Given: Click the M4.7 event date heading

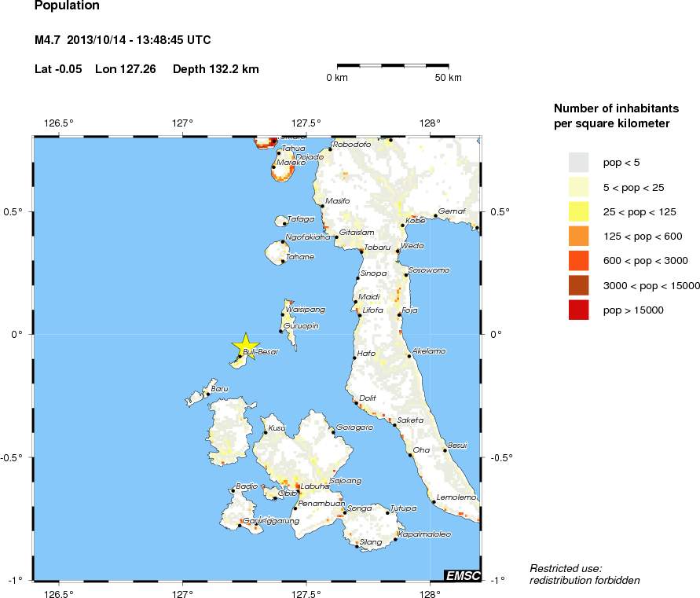Looking at the screenshot, I should point(123,40).
